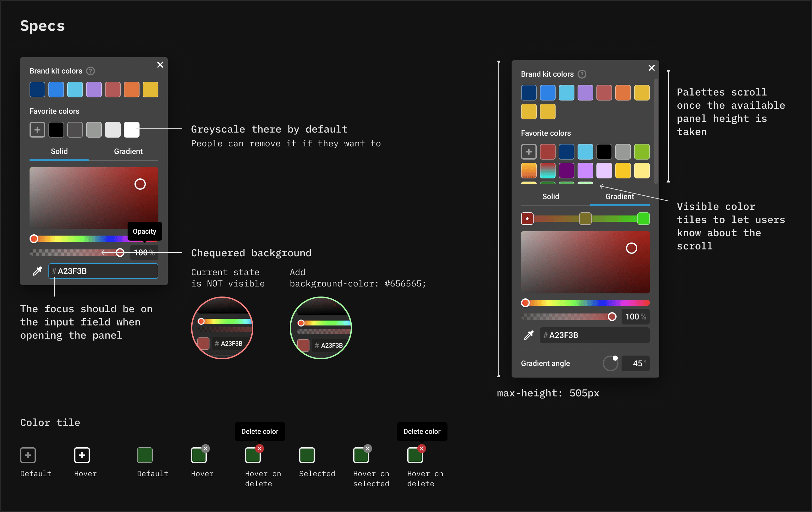The height and width of the screenshot is (512, 812).
Task: Click the gradient angle dial
Action: pos(610,363)
